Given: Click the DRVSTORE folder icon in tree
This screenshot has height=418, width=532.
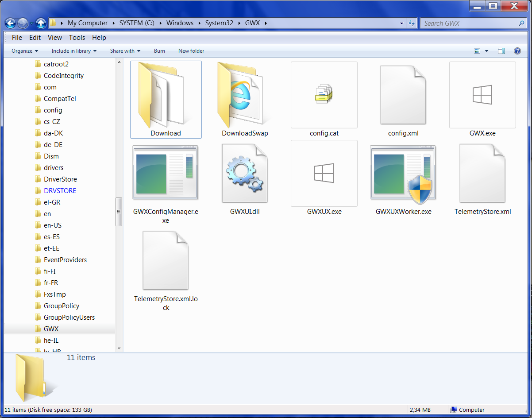Looking at the screenshot, I should 38,191.
